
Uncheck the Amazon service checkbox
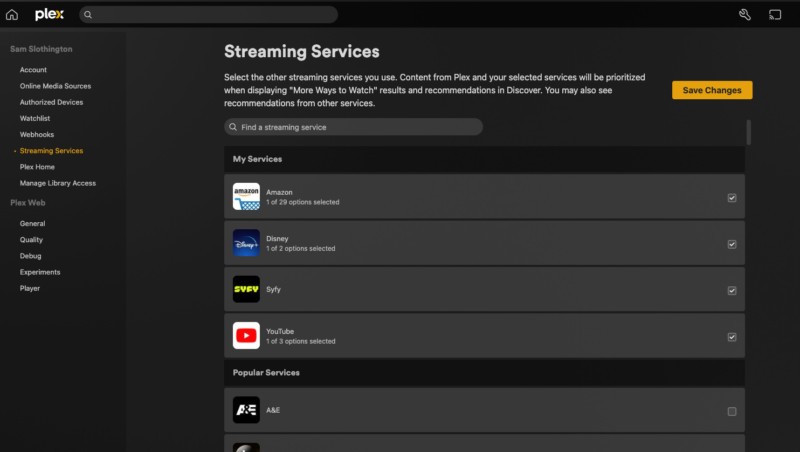click(x=732, y=197)
